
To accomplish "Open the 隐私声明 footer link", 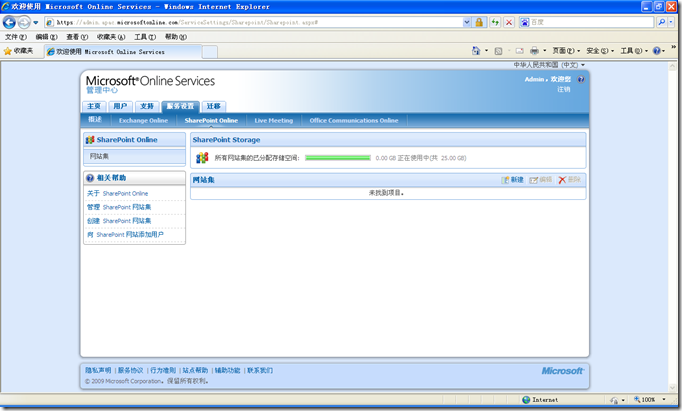I will pos(98,371).
